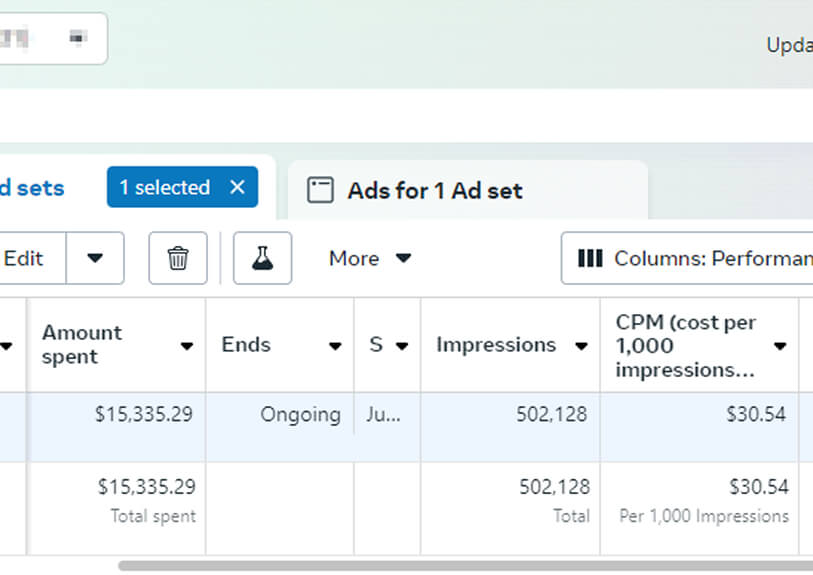Open the arrow menu on the Impressions column
The image size is (813, 575).
tap(581, 346)
